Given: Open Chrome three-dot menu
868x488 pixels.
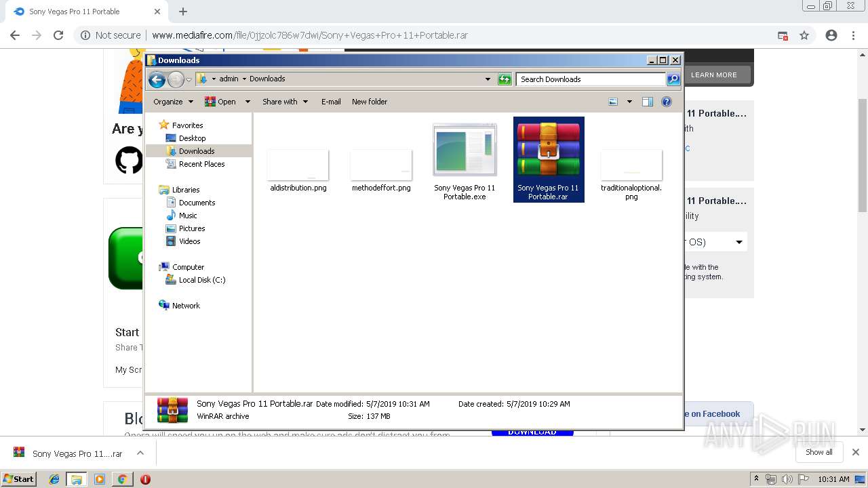Looking at the screenshot, I should [x=854, y=35].
